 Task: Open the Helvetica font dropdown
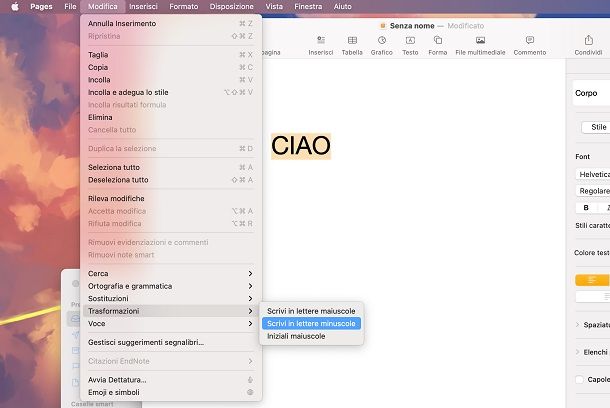pos(593,174)
